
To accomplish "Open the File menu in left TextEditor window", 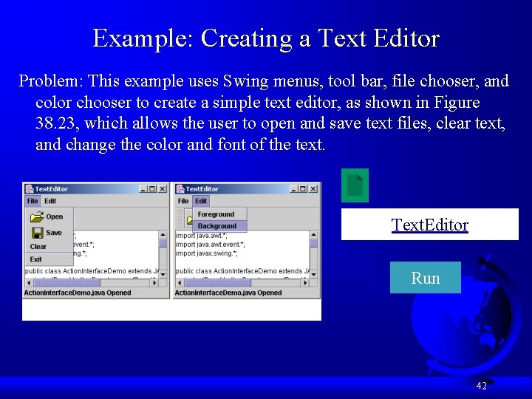I will (x=33, y=201).
